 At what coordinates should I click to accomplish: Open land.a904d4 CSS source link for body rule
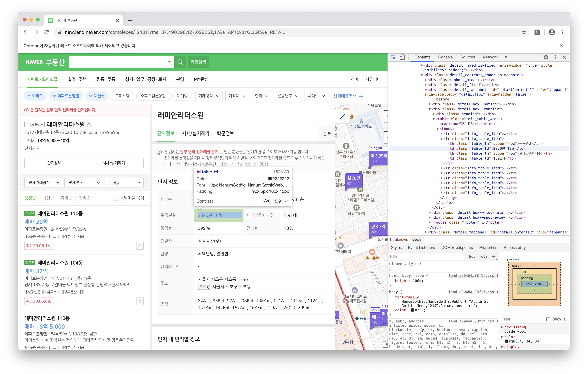(x=473, y=292)
